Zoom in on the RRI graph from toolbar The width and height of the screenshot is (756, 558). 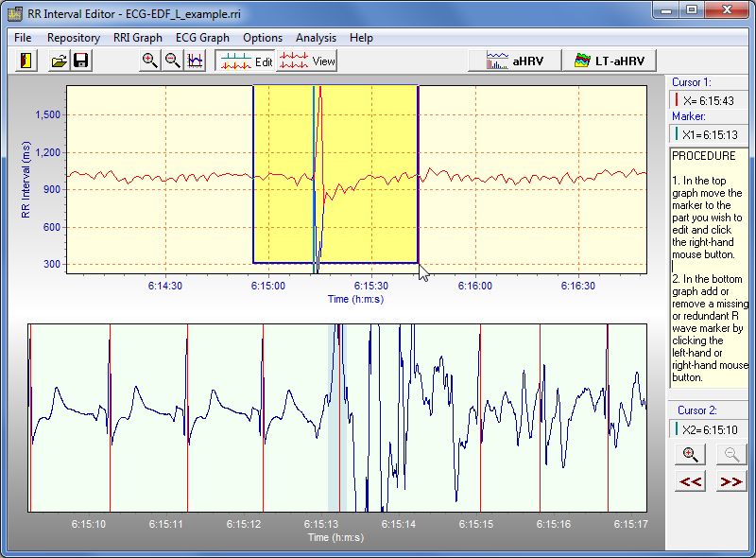tap(149, 61)
